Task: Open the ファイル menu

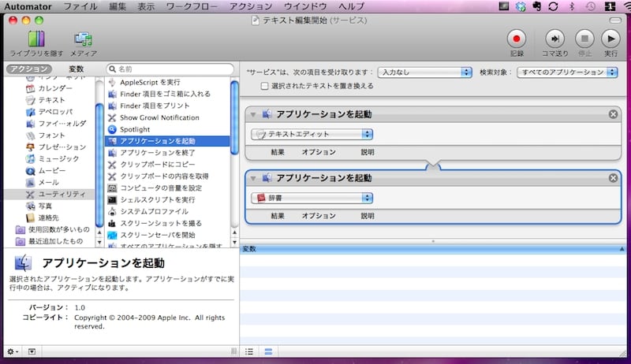Action: (80, 6)
